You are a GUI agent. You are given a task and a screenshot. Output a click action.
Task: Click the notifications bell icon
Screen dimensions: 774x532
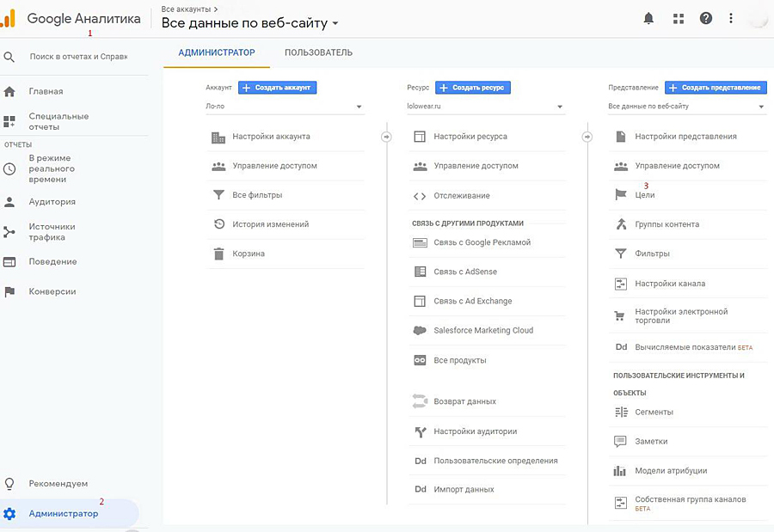649,18
